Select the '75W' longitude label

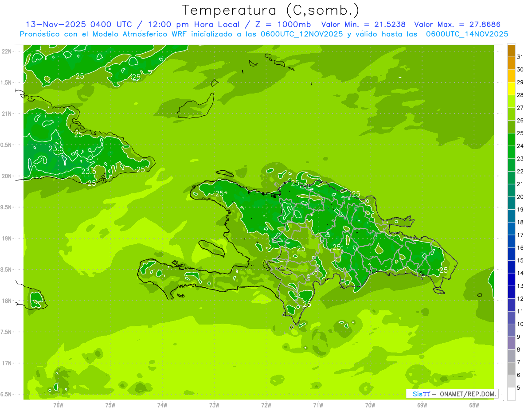click(x=110, y=405)
